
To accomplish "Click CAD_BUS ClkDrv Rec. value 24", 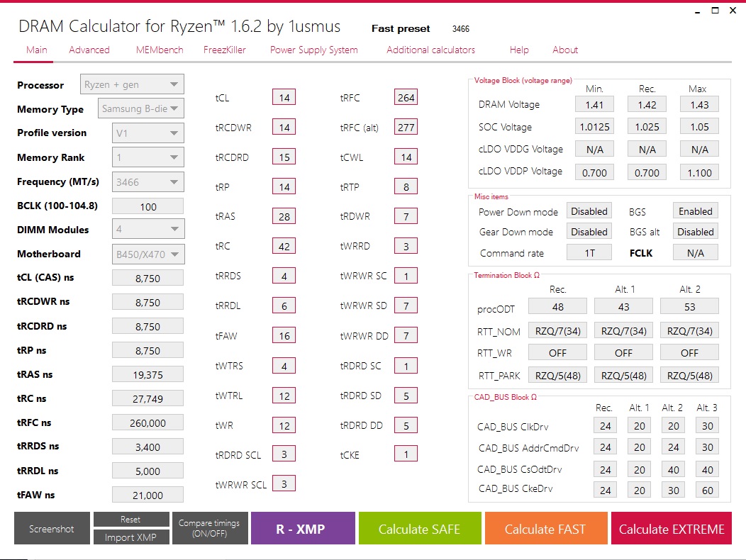I will tap(605, 425).
